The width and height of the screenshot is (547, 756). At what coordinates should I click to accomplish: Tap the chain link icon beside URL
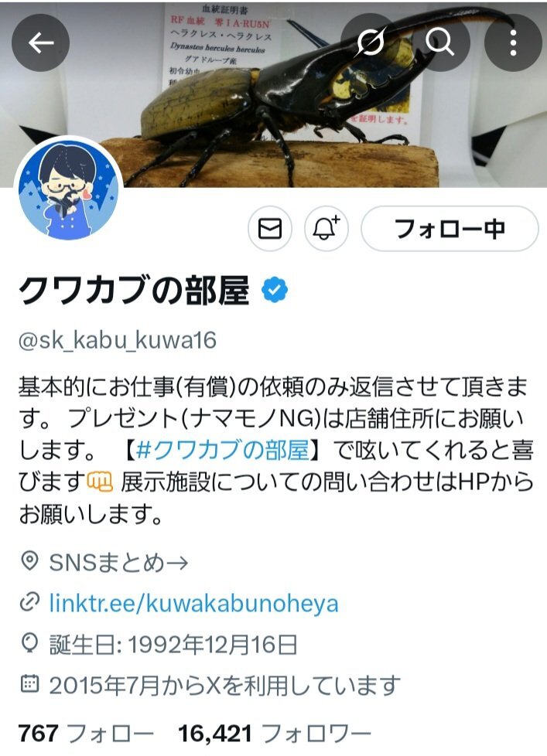tap(29, 603)
